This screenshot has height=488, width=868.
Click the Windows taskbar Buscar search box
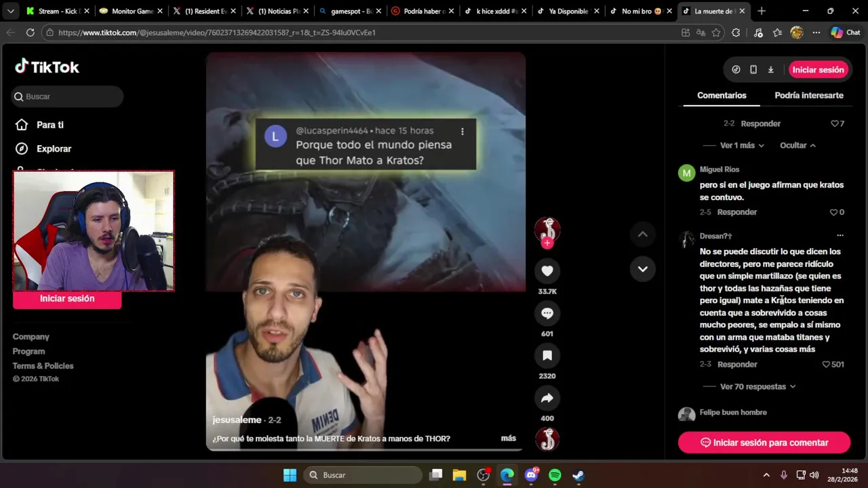pos(363,475)
